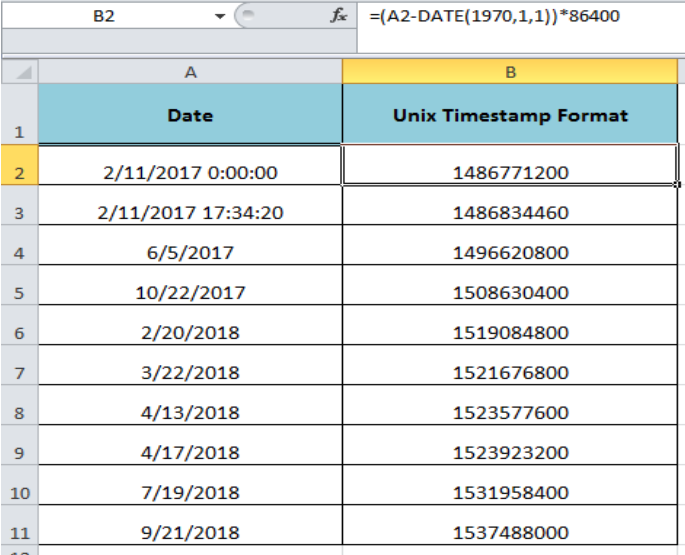Select cell with value 1496620800
Image resolution: width=685 pixels, height=555 pixels.
(510, 245)
